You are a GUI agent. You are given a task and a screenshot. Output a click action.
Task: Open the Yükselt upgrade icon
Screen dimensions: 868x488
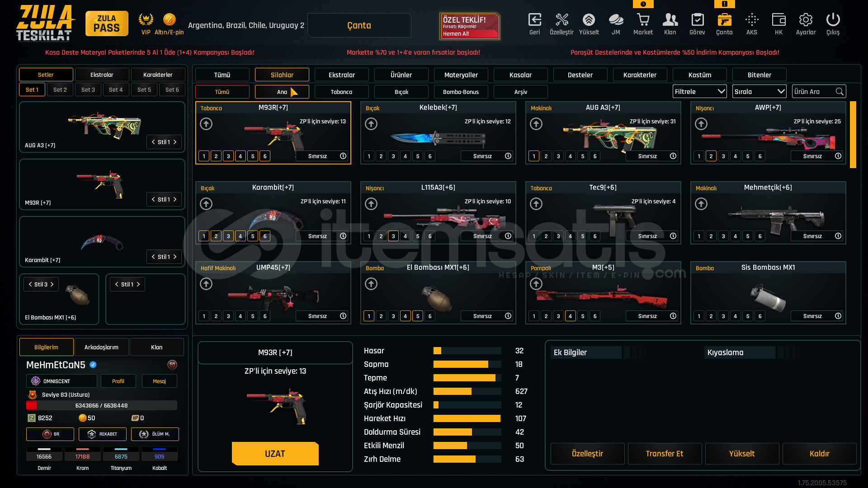589,20
